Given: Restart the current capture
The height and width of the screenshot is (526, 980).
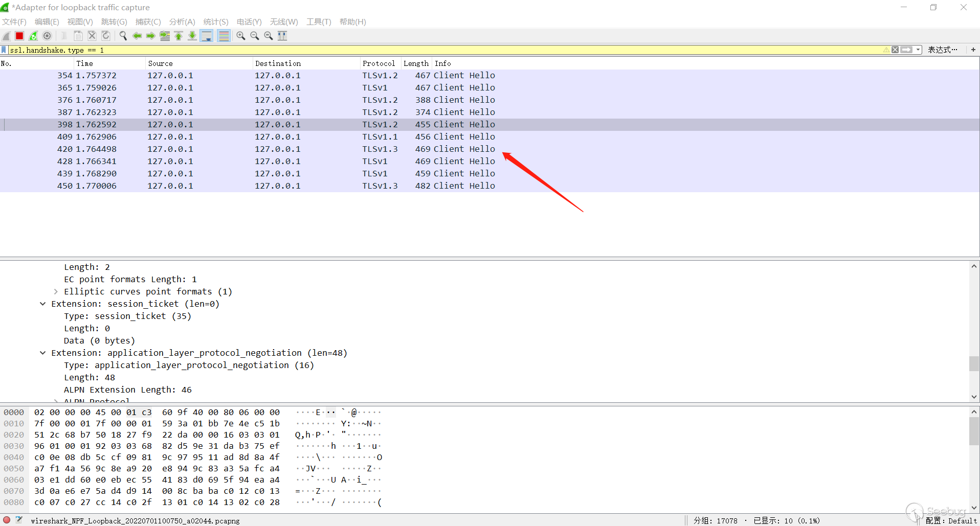Looking at the screenshot, I should pos(33,36).
